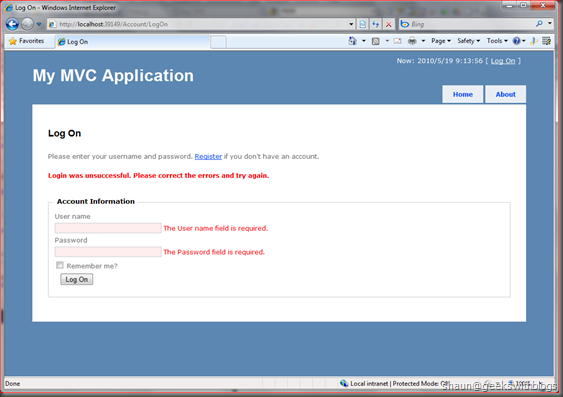Click the My MVC Application title

coord(113,76)
